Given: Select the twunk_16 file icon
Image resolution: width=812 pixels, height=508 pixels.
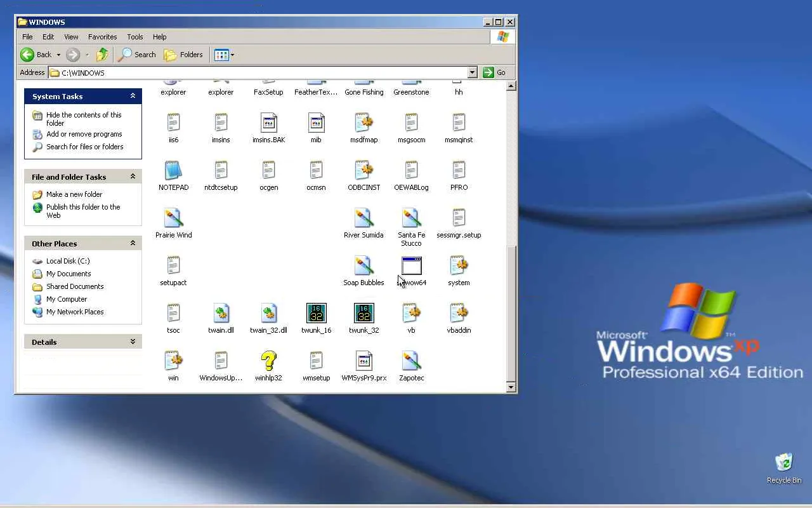Looking at the screenshot, I should click(x=316, y=313).
